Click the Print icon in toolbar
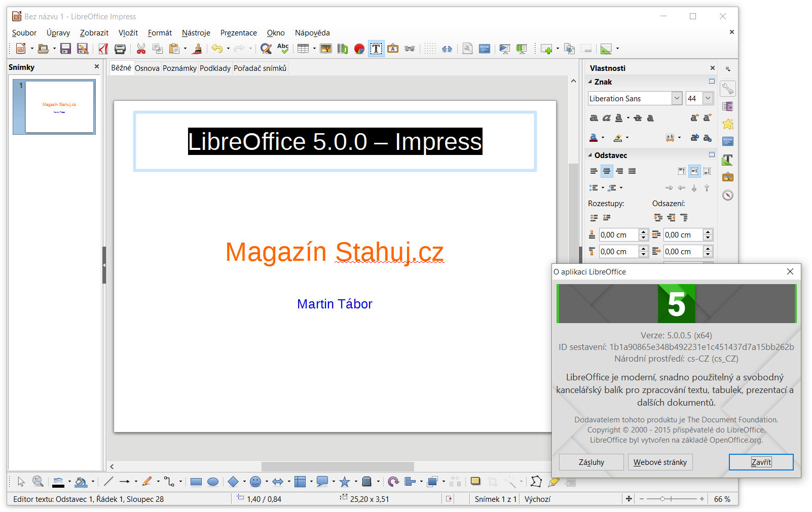Screen dimensions: 812x512 pos(120,49)
